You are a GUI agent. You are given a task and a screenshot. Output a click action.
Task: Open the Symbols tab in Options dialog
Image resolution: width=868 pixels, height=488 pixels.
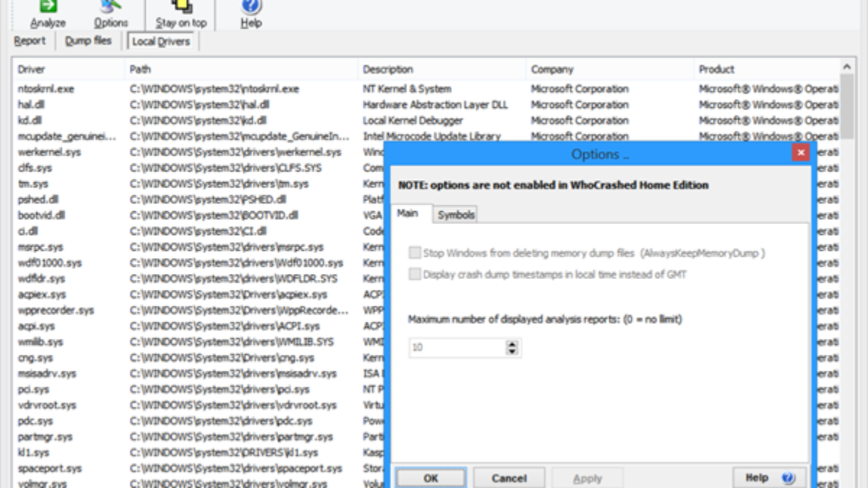click(456, 215)
